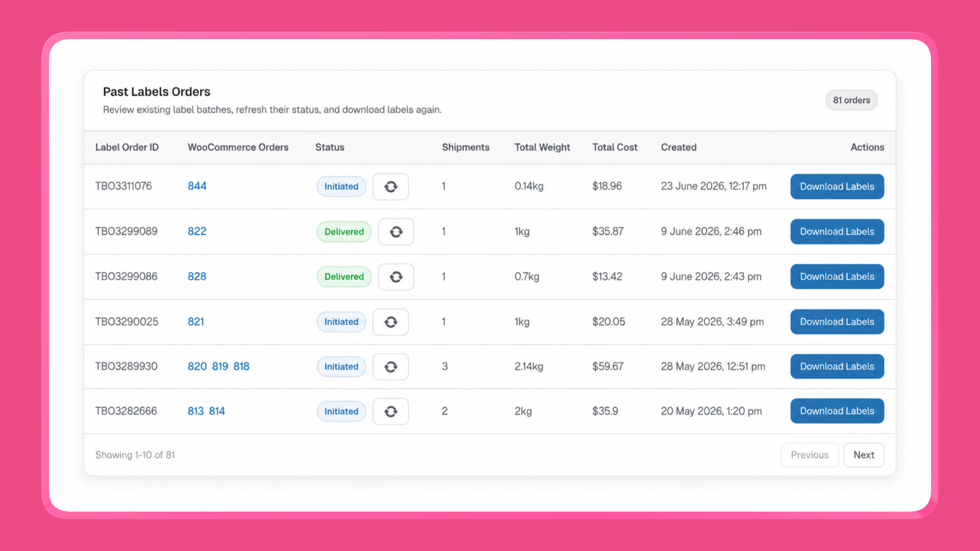Select label order ID TBO3282666
This screenshot has width=980, height=551.
pyautogui.click(x=126, y=411)
